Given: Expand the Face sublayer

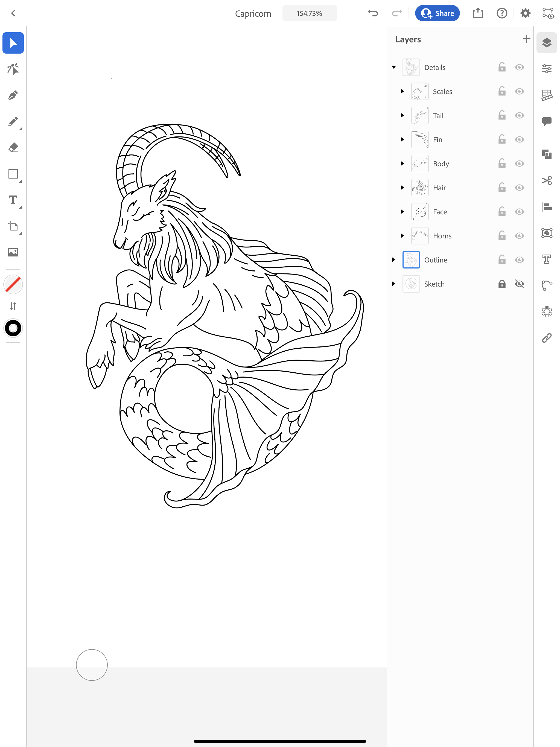Looking at the screenshot, I should 402,211.
